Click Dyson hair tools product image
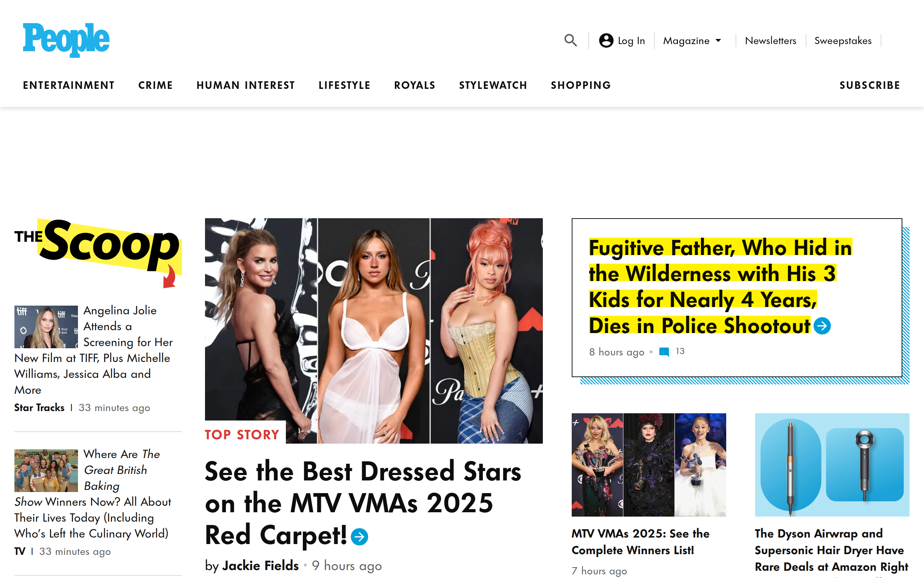The width and height of the screenshot is (924, 578). [x=832, y=465]
